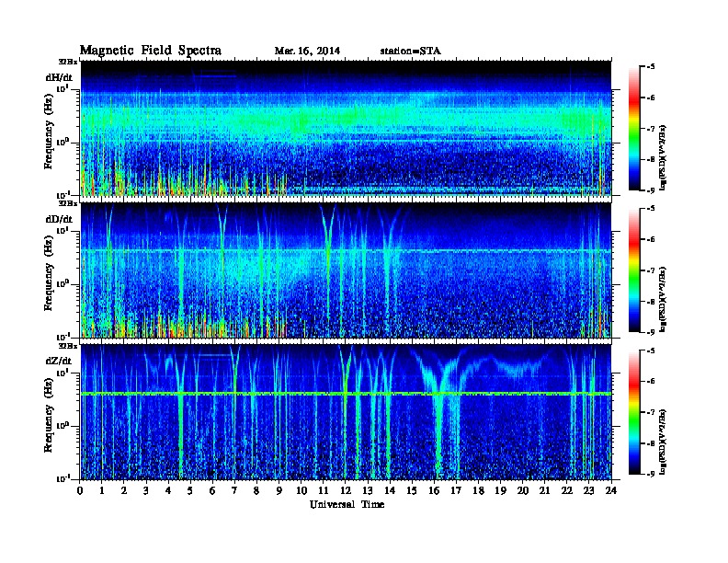Click the log(PSD) unit label of dZ/dt color scale
Screen dimensions: 728x563
663,440
